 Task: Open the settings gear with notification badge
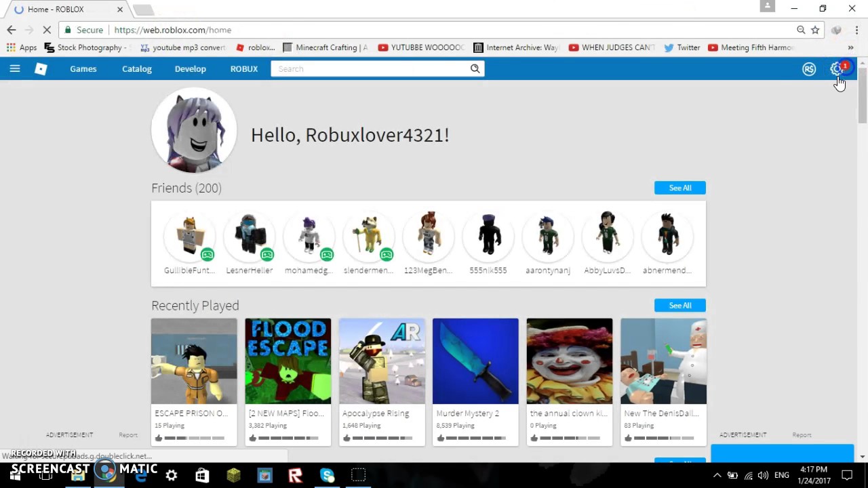836,68
